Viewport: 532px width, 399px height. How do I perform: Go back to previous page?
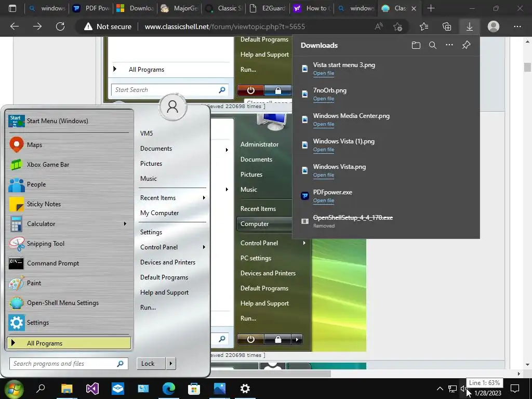coord(15,26)
